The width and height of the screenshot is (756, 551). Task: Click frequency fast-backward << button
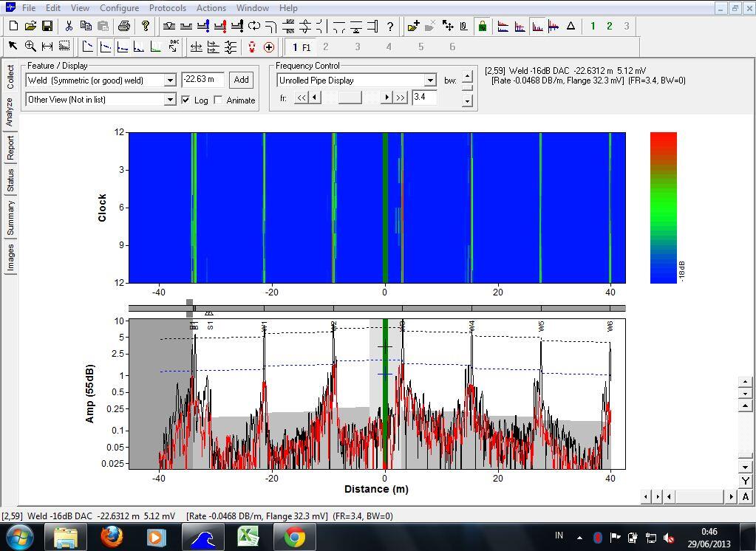302,97
